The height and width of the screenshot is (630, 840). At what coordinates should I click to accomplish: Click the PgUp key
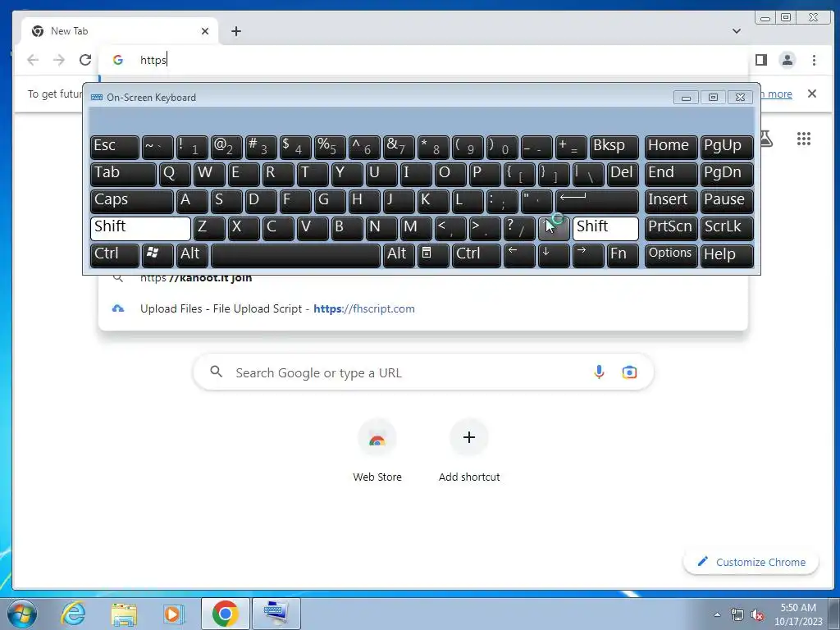click(727, 148)
